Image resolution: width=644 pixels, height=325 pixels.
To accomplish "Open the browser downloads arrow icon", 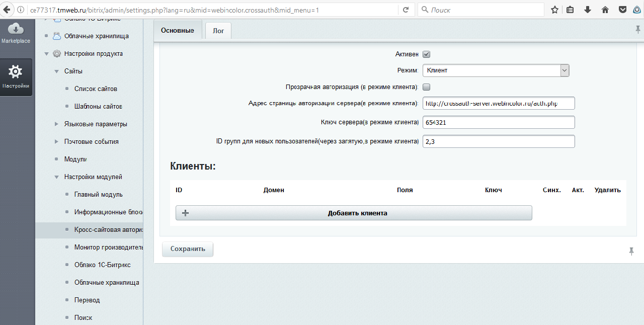I will tap(588, 10).
